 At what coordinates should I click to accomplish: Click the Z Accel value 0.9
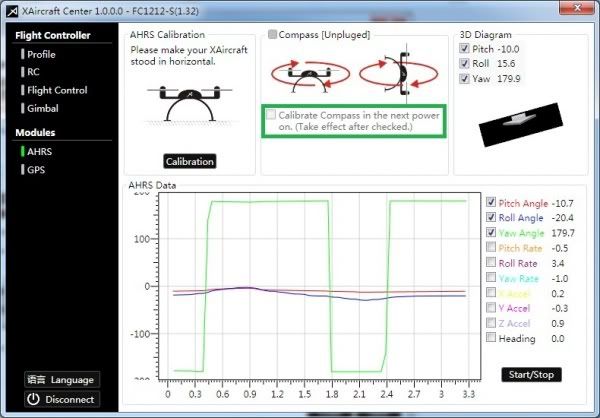click(558, 323)
